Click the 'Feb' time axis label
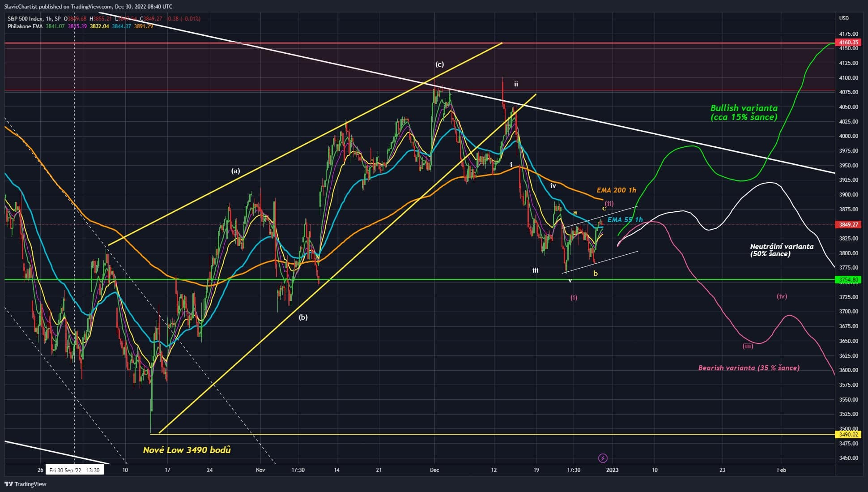The width and height of the screenshot is (868, 492). [781, 470]
